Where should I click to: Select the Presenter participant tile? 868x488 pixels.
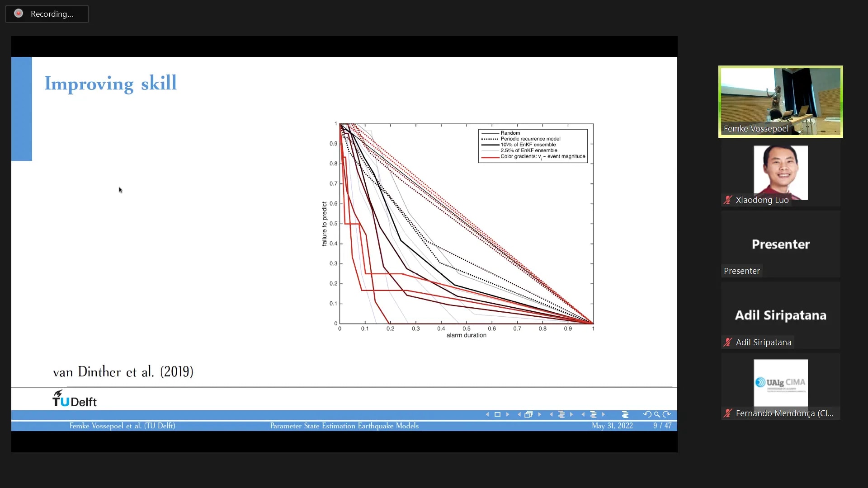[x=780, y=244]
